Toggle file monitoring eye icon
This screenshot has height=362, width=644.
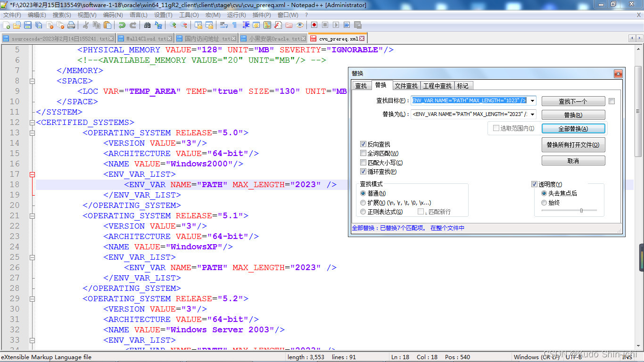299,25
